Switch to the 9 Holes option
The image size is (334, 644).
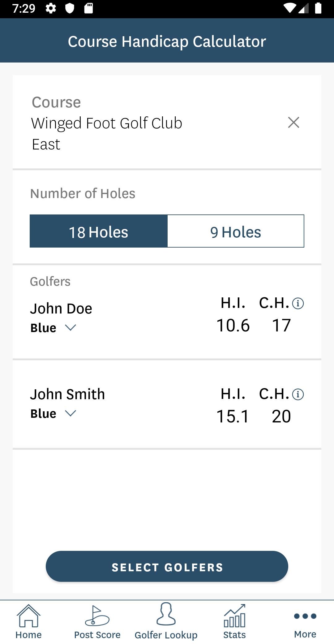pos(236,231)
